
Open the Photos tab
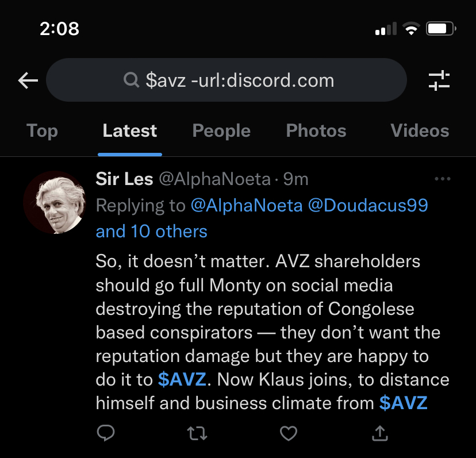click(316, 131)
